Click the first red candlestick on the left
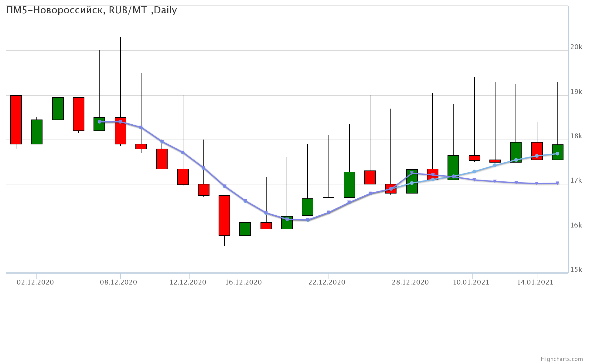This screenshot has height=364, width=589. [x=16, y=120]
